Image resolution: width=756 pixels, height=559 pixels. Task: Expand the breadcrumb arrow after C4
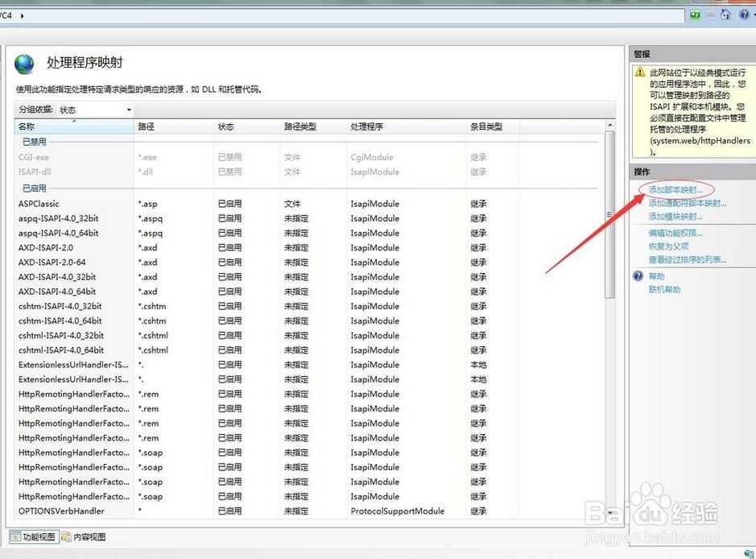point(23,15)
